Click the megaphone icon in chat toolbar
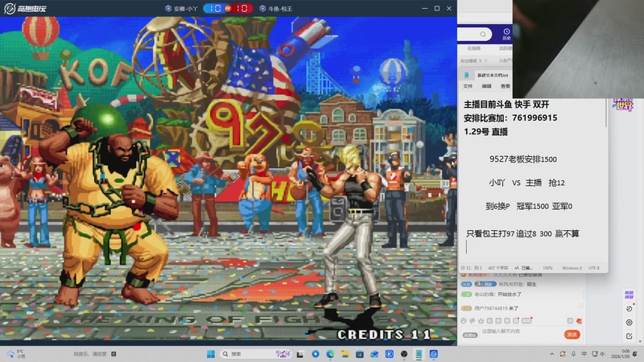The image size is (644, 362). coord(472,321)
